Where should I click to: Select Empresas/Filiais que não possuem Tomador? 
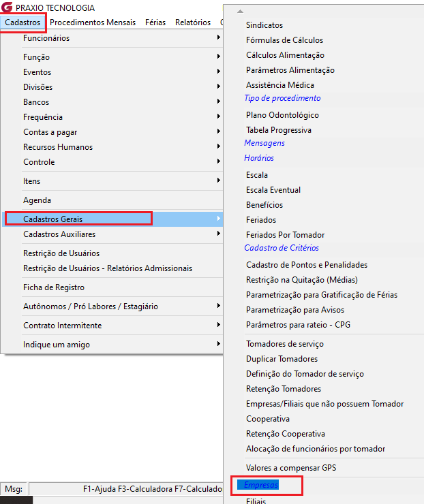[x=324, y=404]
